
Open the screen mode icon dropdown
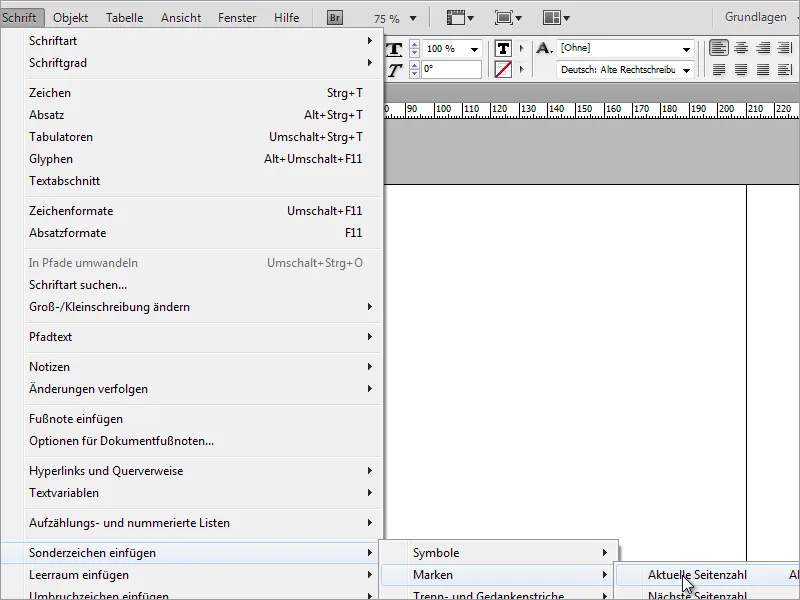(508, 18)
